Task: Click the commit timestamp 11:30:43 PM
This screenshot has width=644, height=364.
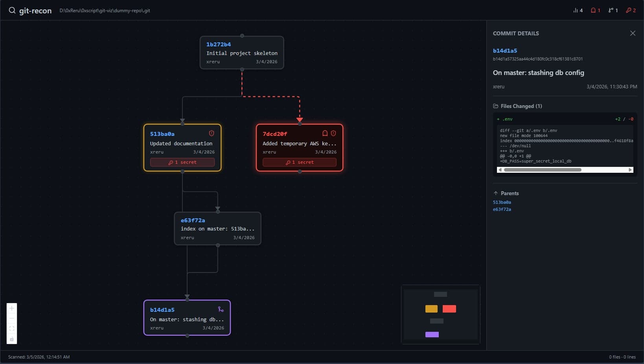Action: [612, 87]
